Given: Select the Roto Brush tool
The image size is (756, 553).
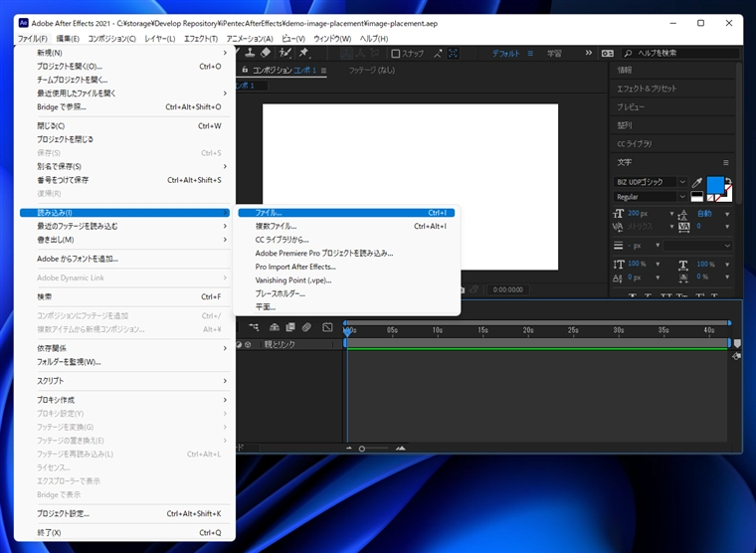Looking at the screenshot, I should pyautogui.click(x=285, y=53).
